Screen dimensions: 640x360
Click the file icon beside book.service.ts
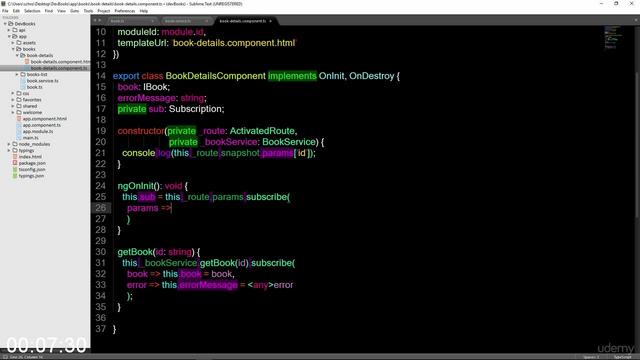pos(23,81)
